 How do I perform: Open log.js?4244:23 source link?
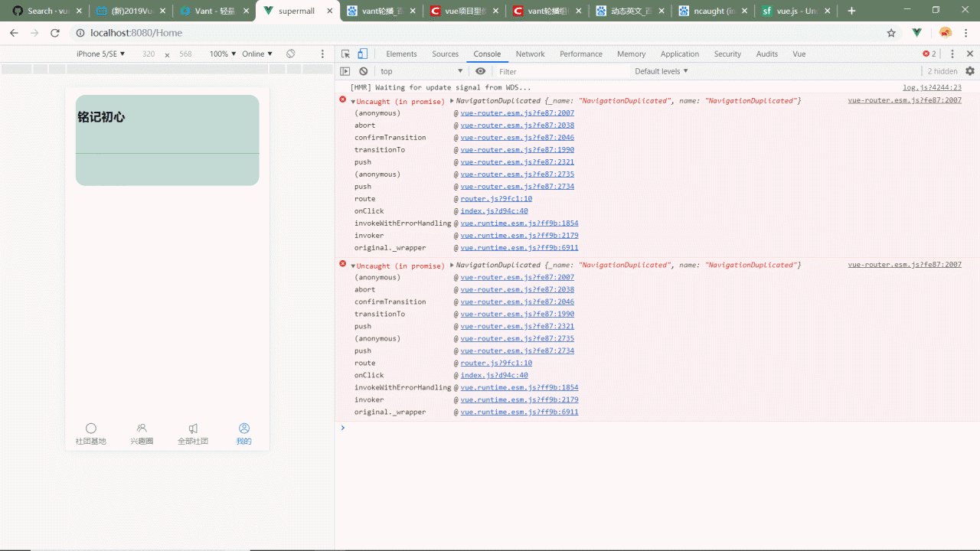[932, 87]
